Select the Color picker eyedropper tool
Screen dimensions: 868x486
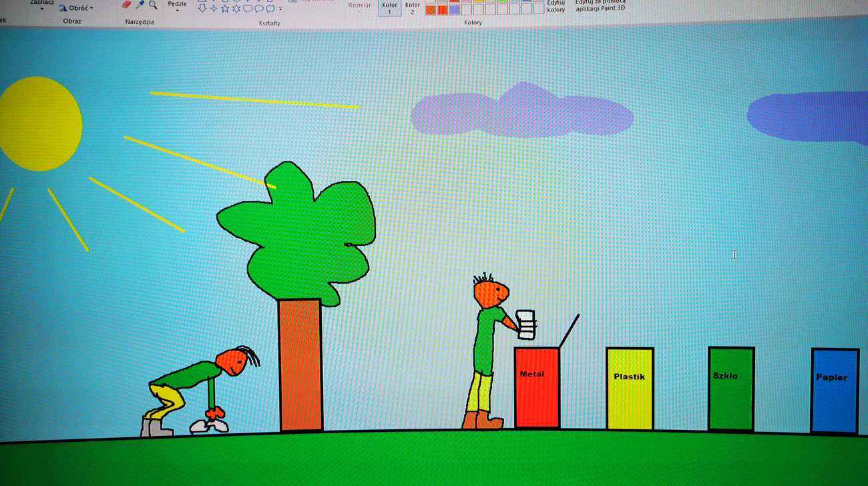(140, 5)
